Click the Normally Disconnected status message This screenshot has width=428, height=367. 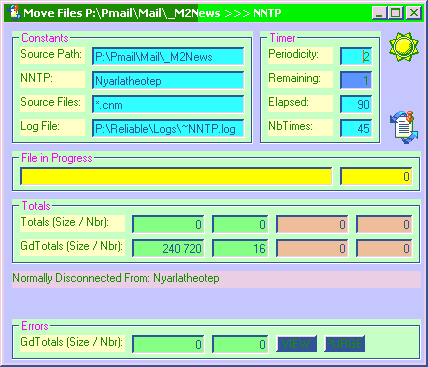tap(116, 278)
